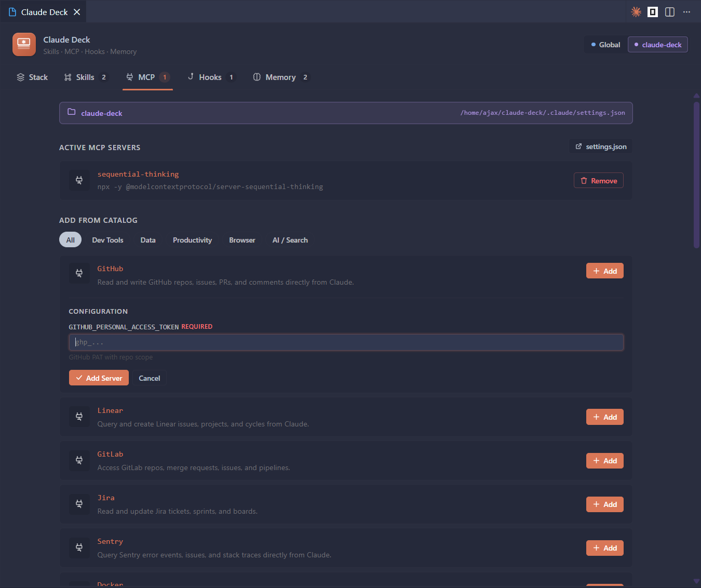Click the npx sequential-thinking command text
This screenshot has height=588, width=701.
(210, 186)
